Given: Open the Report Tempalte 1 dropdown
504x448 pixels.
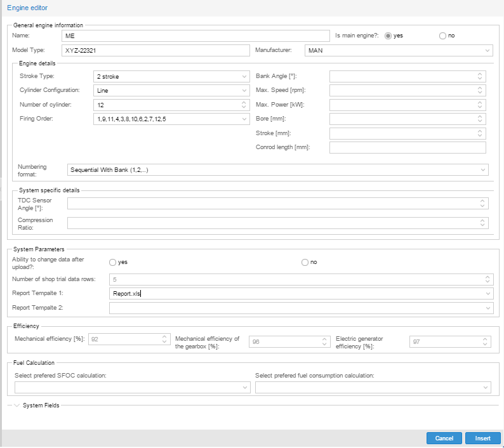Looking at the screenshot, I should (301, 293).
